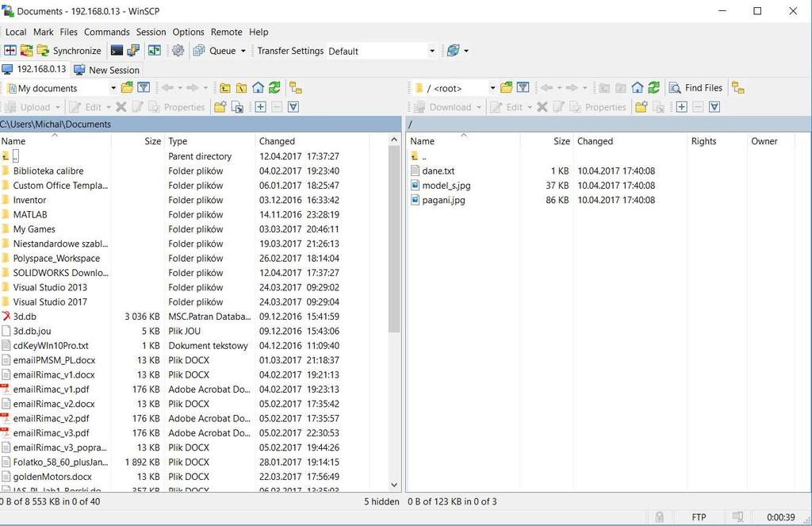The width and height of the screenshot is (812, 526).
Task: Click the local Home directory icon
Action: 258,87
